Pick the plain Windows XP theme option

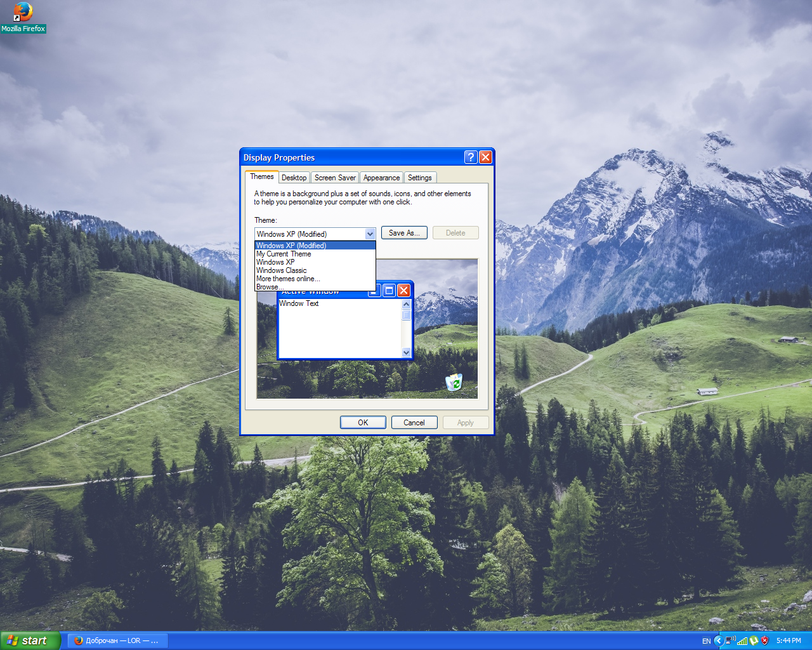click(275, 262)
